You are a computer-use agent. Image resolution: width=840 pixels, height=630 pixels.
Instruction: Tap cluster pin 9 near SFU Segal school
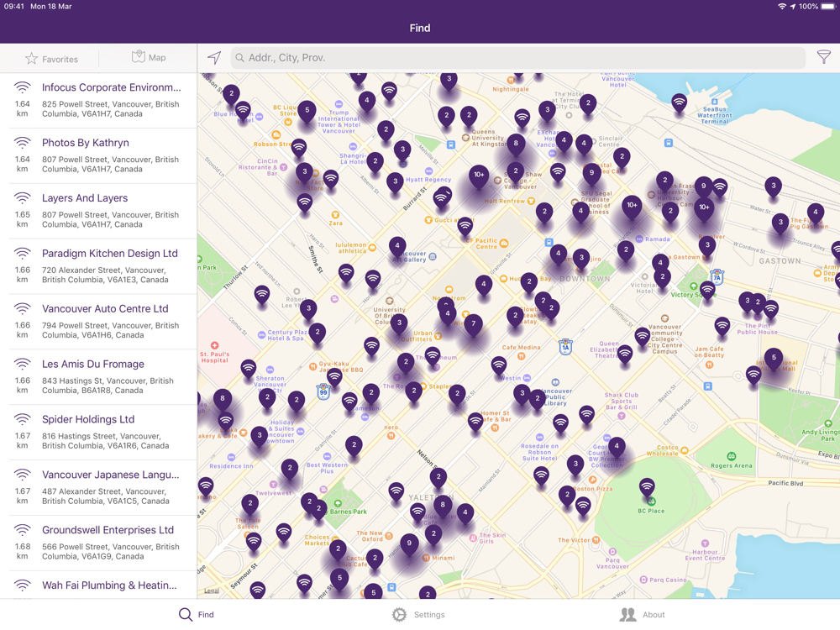591,174
